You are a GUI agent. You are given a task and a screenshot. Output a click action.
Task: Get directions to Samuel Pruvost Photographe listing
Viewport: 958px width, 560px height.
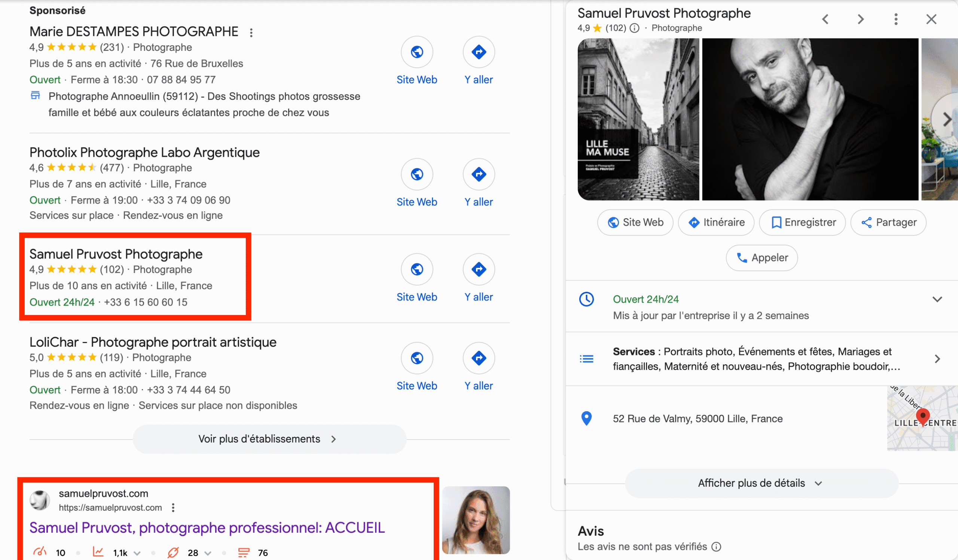click(478, 269)
